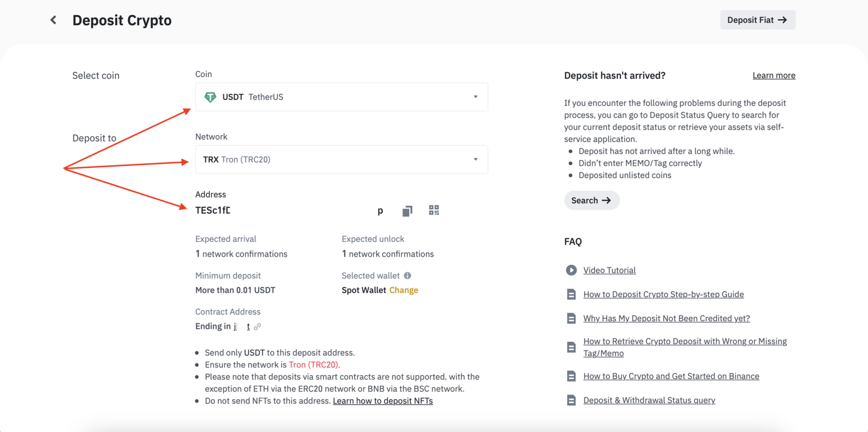This screenshot has height=432, width=868.
Task: Go back using the left chevron arrow
Action: [53, 20]
